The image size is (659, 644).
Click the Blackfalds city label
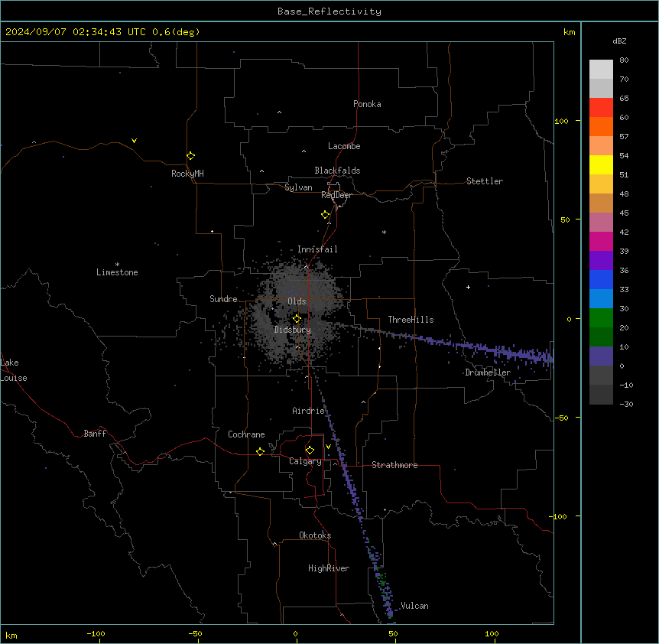[x=337, y=171]
